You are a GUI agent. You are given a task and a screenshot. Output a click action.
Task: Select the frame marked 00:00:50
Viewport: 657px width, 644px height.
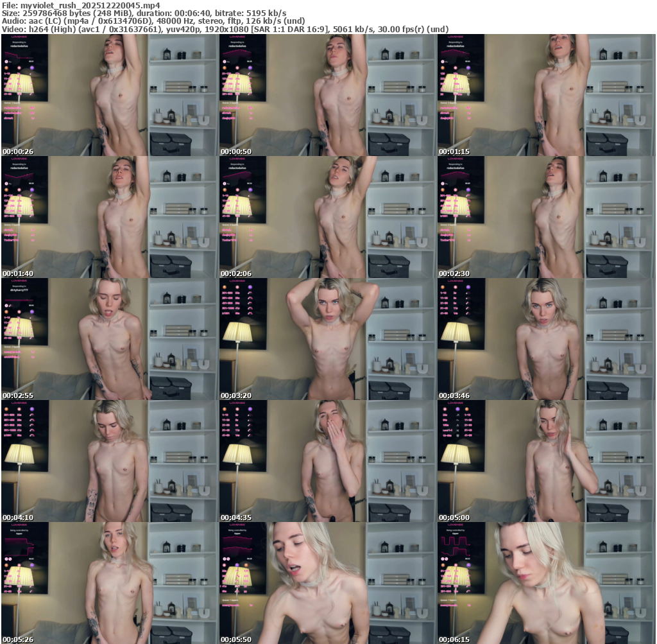pos(327,95)
